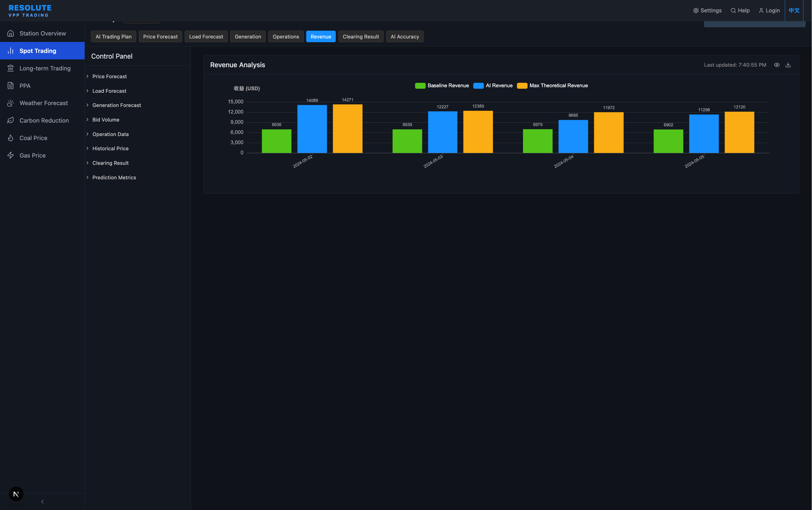Click the 14089 AI Revenue bar

coord(312,129)
